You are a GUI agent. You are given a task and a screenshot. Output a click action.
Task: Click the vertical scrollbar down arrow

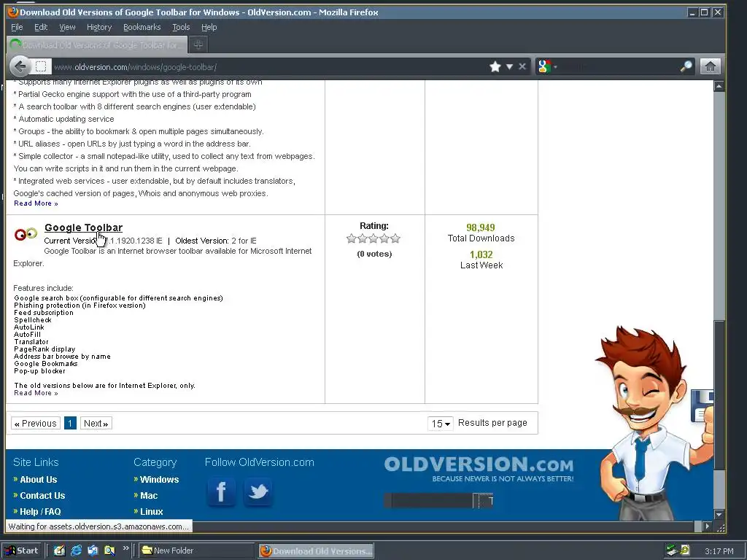(719, 515)
